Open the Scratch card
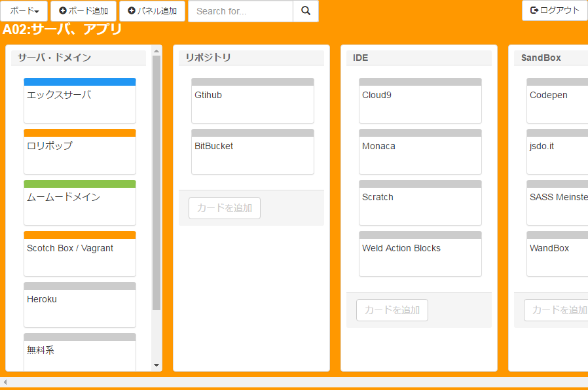Screen dimensions: 588x390 tap(420, 203)
